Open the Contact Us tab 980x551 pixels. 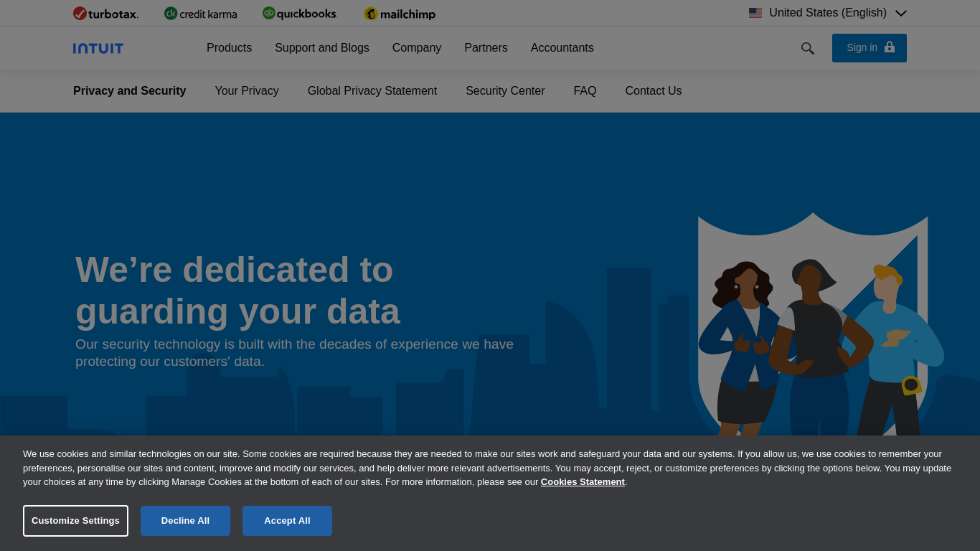point(654,91)
